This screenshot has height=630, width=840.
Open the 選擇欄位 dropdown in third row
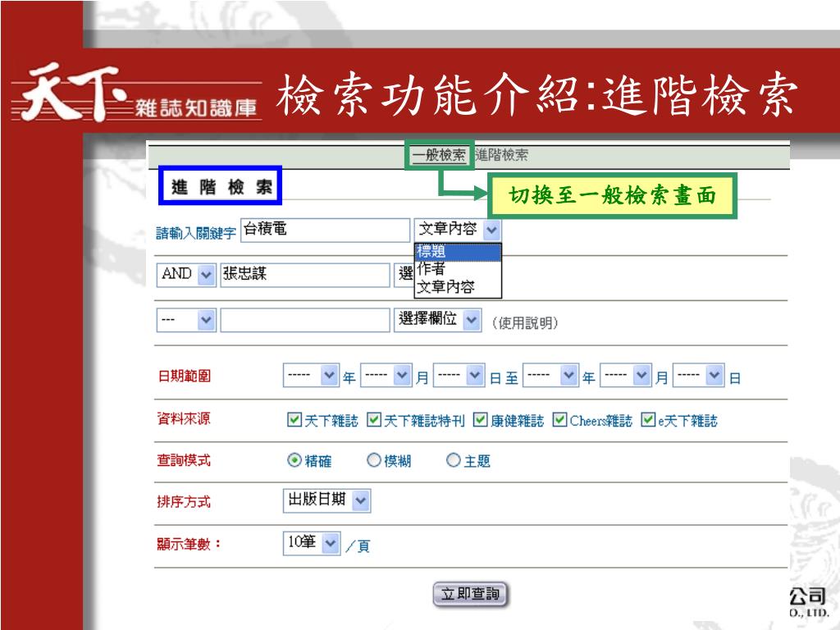tap(437, 320)
